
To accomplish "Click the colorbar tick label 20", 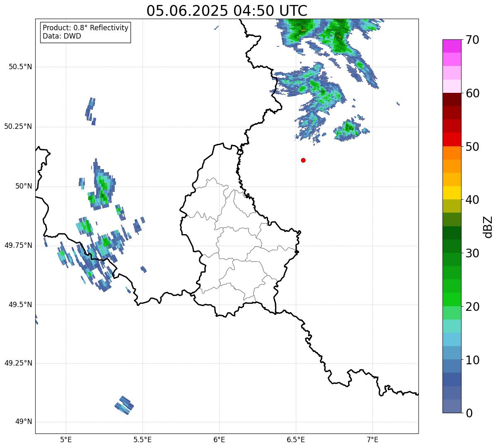I will pos(472,307).
